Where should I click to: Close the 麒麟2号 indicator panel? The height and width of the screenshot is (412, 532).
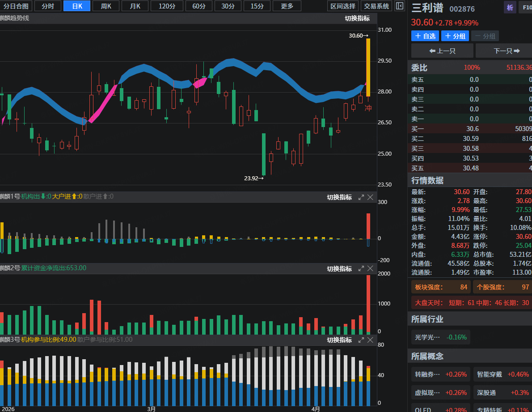(370, 268)
